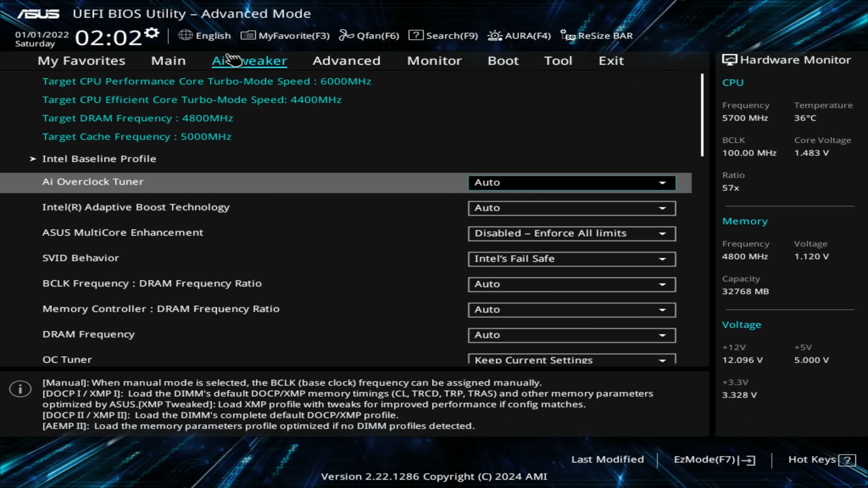The width and height of the screenshot is (868, 488).
Task: Switch to the Boot tab
Action: 503,61
